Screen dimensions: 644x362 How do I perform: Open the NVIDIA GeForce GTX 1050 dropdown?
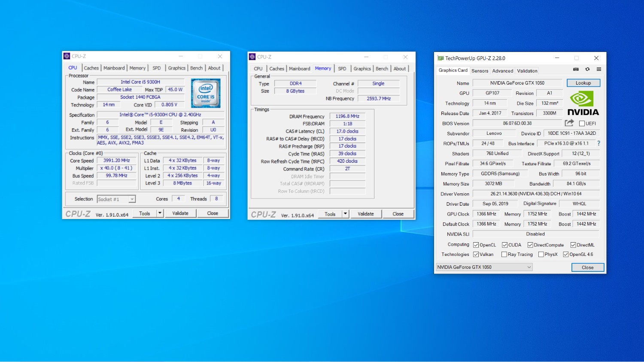tap(484, 267)
